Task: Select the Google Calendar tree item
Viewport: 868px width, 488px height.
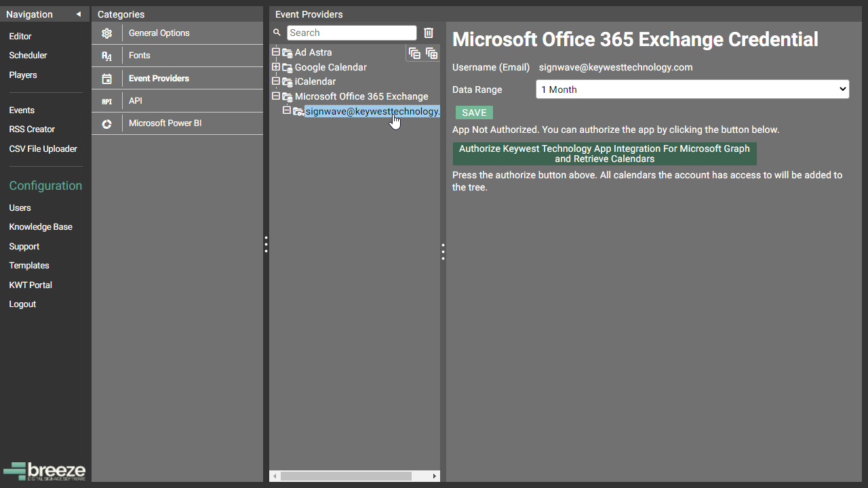Action: pyautogui.click(x=331, y=67)
